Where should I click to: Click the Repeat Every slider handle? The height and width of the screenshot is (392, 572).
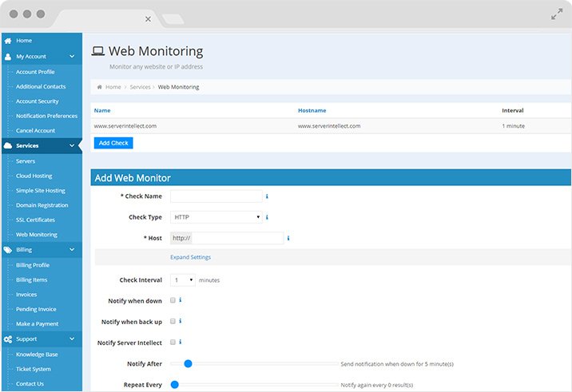[x=175, y=385]
